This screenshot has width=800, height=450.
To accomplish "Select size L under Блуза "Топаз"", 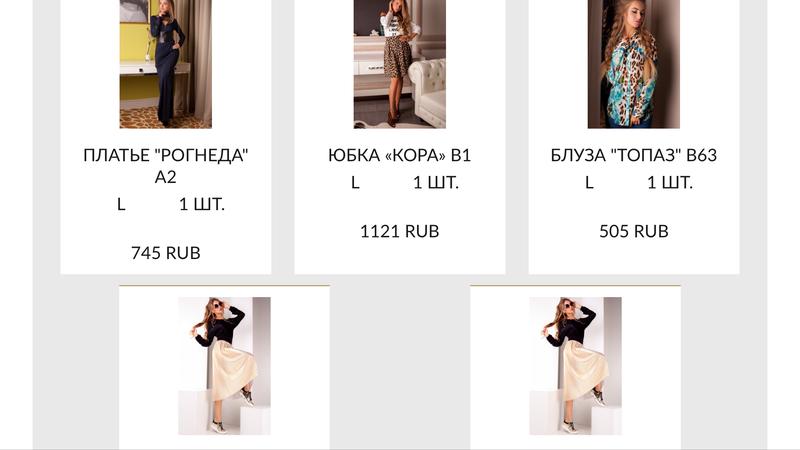I will 589,183.
